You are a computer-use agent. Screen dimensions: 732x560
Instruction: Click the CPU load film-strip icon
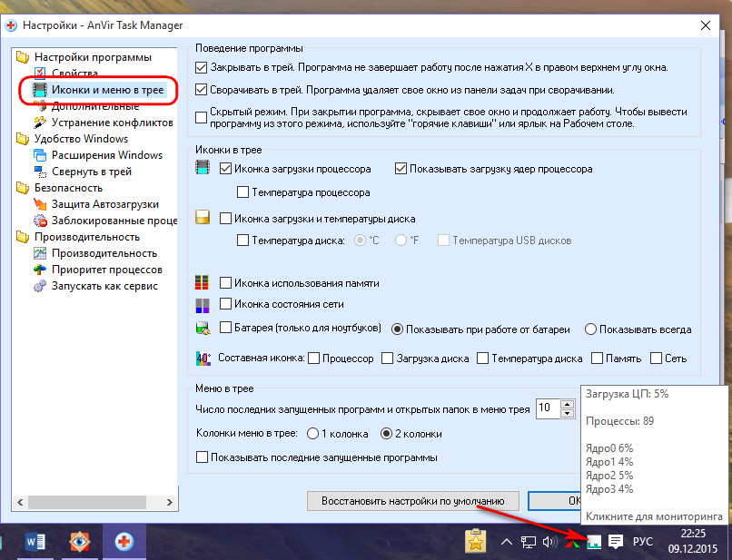coord(203,167)
